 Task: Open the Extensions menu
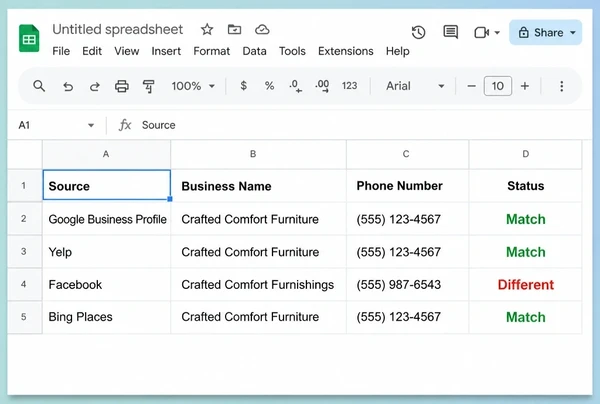(346, 51)
